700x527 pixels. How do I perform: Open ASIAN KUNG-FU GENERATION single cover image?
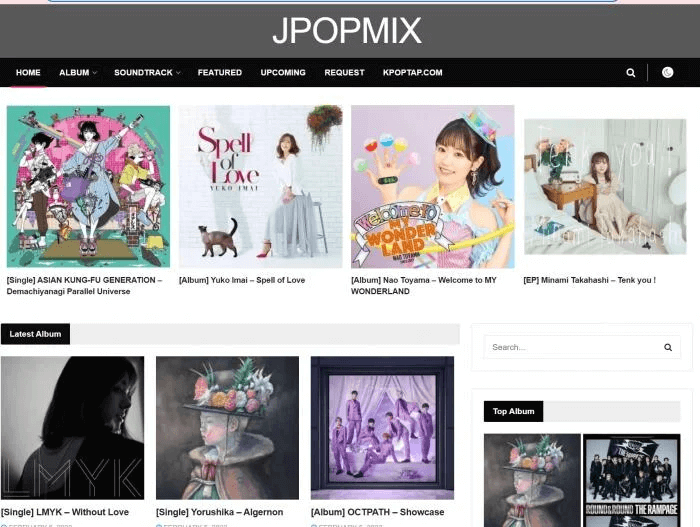pyautogui.click(x=88, y=186)
